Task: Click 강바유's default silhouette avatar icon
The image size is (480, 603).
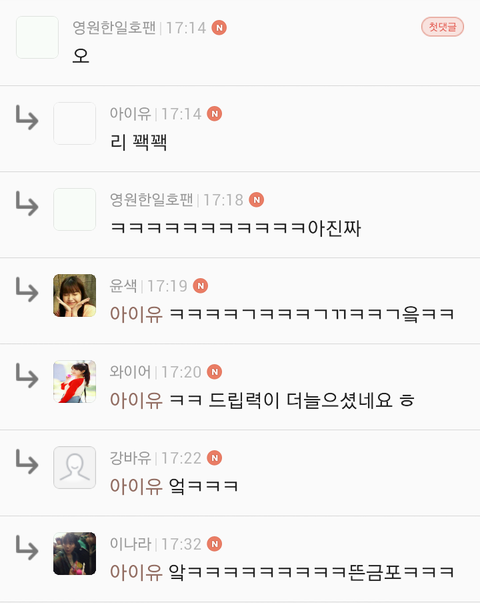Action: 75,468
